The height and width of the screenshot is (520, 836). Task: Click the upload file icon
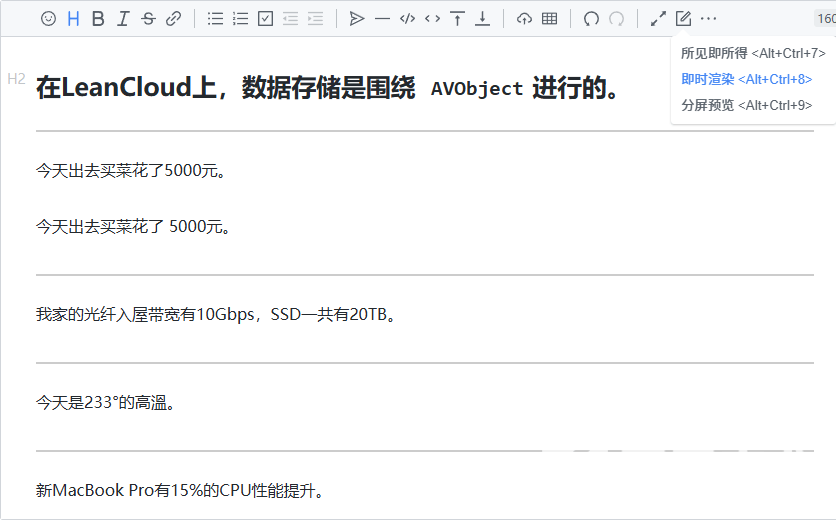click(x=524, y=18)
